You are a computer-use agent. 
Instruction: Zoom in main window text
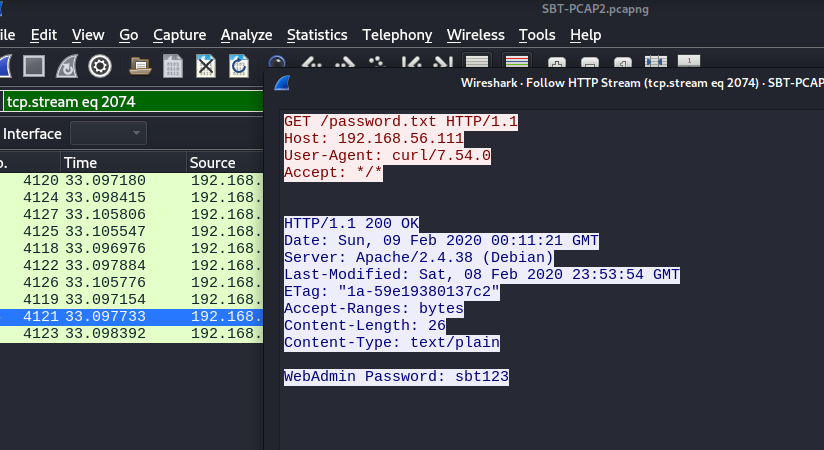tap(557, 62)
